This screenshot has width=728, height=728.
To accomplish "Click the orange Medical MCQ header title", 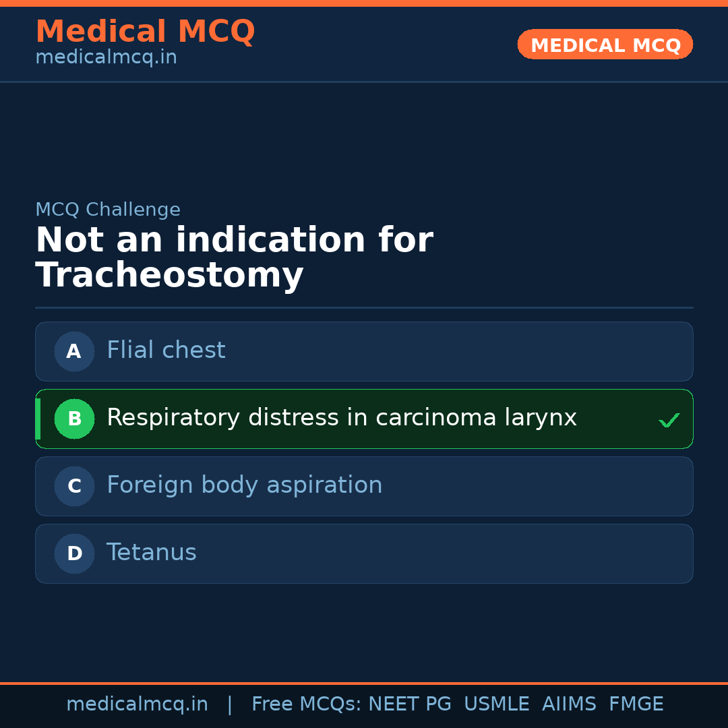I will (145, 32).
